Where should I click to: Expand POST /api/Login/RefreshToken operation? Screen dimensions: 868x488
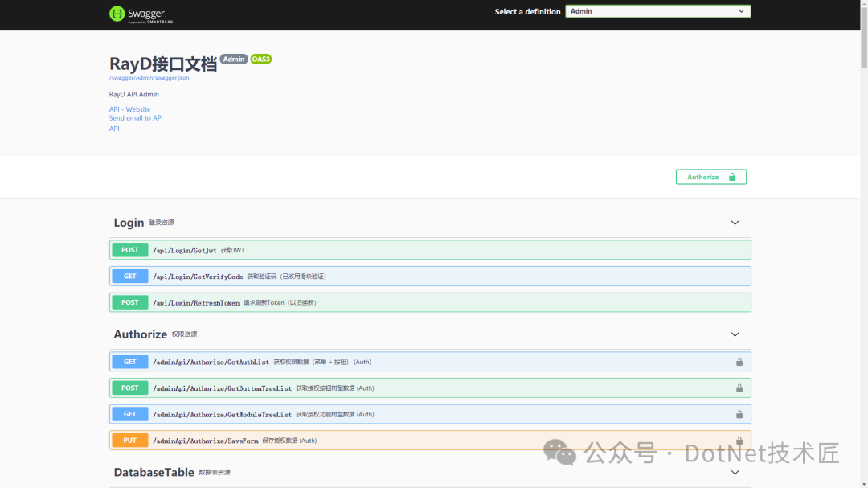click(430, 302)
